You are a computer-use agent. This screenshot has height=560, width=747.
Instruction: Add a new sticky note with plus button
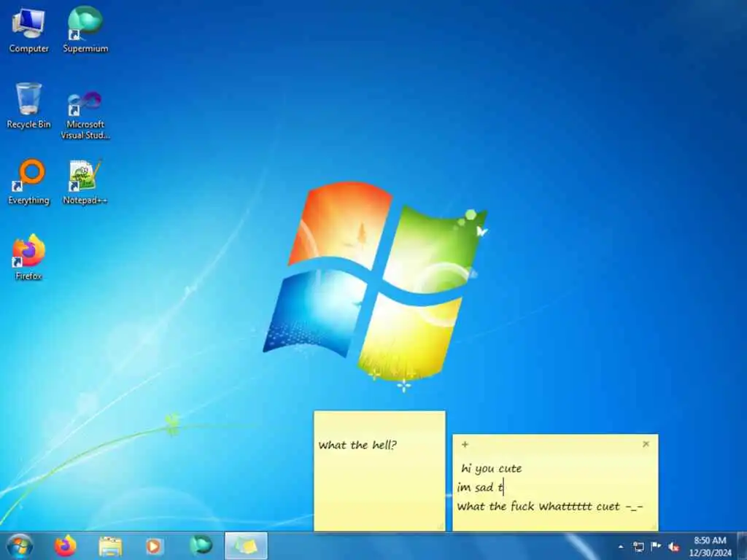(x=465, y=444)
